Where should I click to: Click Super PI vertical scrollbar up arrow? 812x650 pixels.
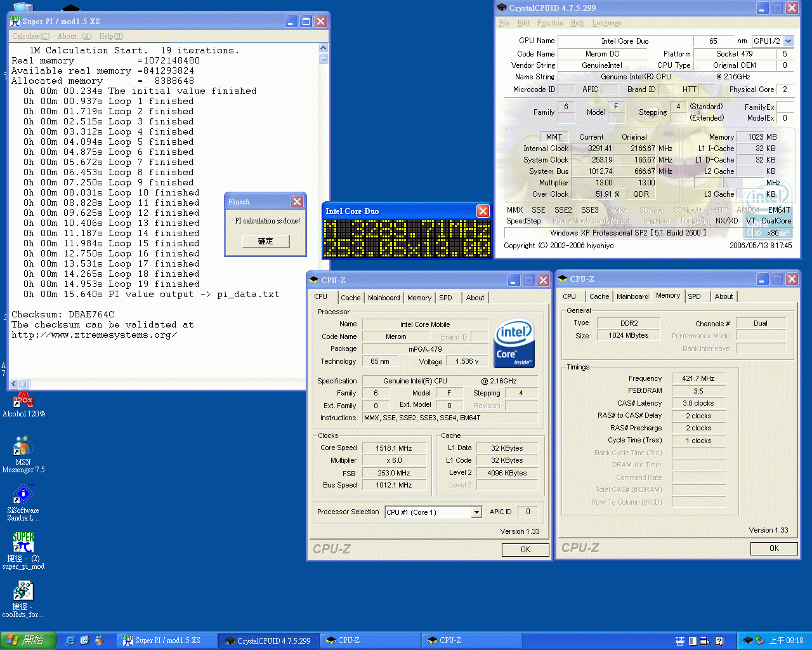point(324,48)
